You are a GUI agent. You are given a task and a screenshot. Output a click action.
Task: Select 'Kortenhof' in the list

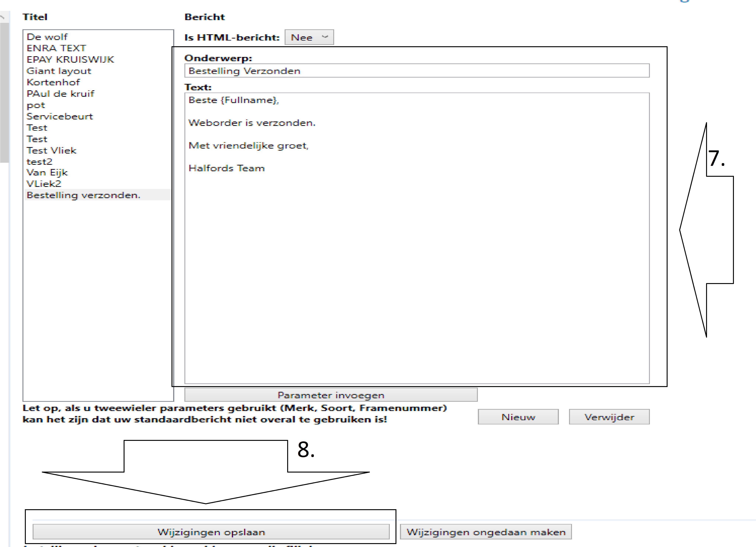click(x=53, y=82)
